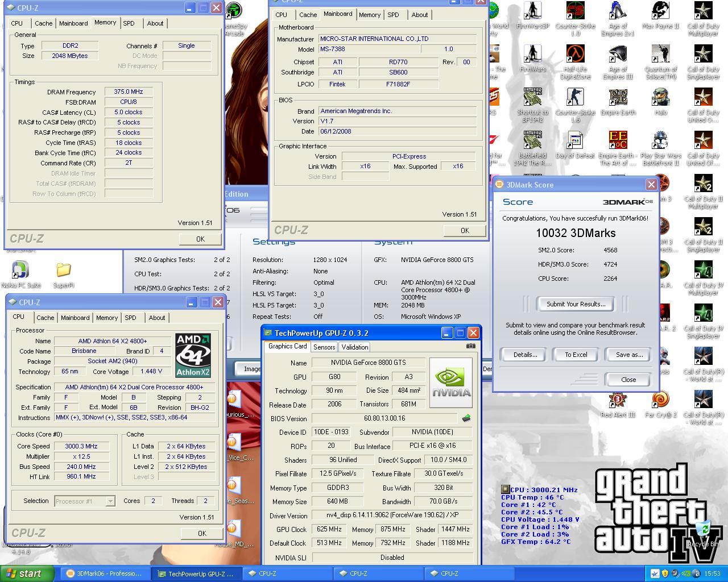This screenshot has height=582, width=728.
Task: Open the GPU-Z Validation tab
Action: coord(355,347)
